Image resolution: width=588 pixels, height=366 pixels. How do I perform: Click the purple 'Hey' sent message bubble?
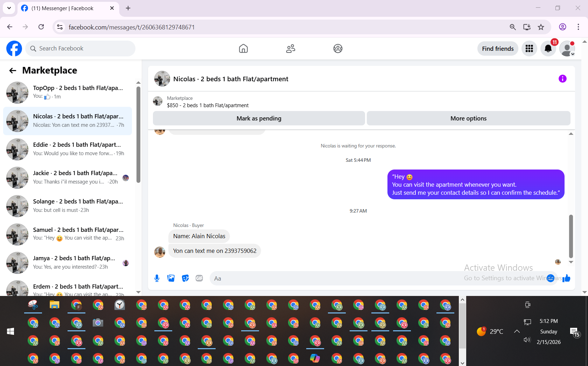click(x=476, y=185)
